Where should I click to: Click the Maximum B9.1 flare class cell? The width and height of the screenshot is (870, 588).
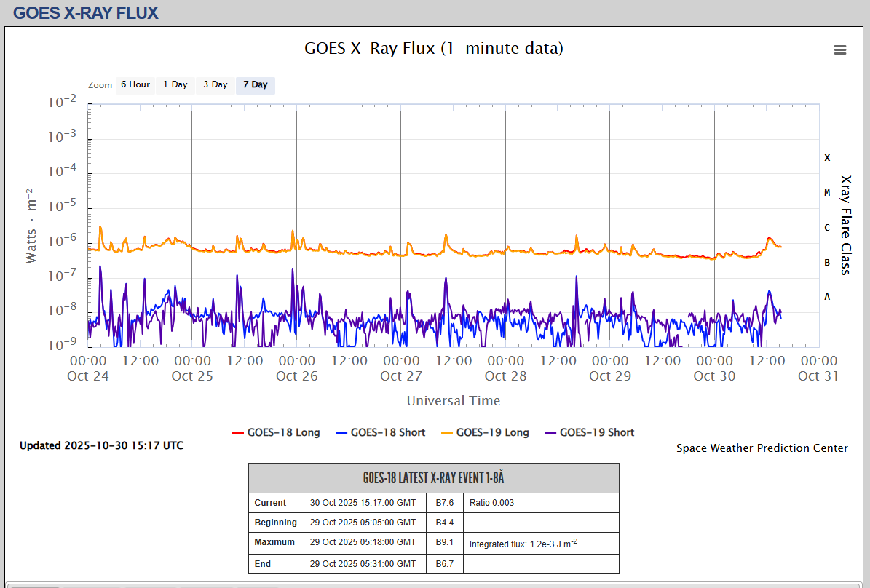(x=444, y=542)
